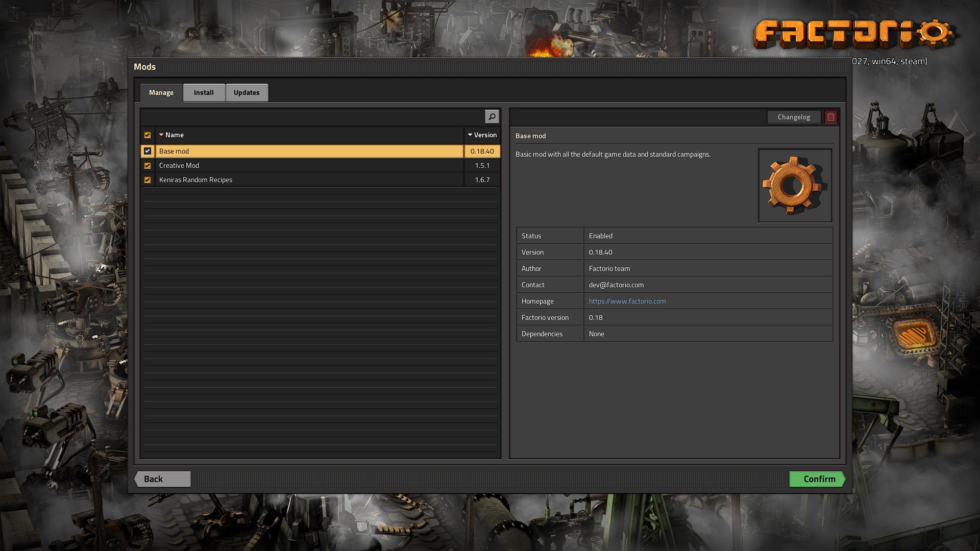Sort mods by the Version column arrow
Image resolution: width=980 pixels, height=551 pixels.
tap(470, 135)
